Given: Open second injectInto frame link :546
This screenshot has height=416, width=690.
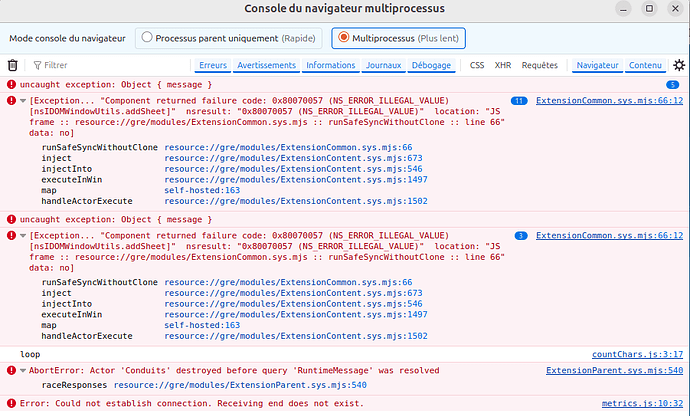Looking at the screenshot, I should pyautogui.click(x=293, y=304).
